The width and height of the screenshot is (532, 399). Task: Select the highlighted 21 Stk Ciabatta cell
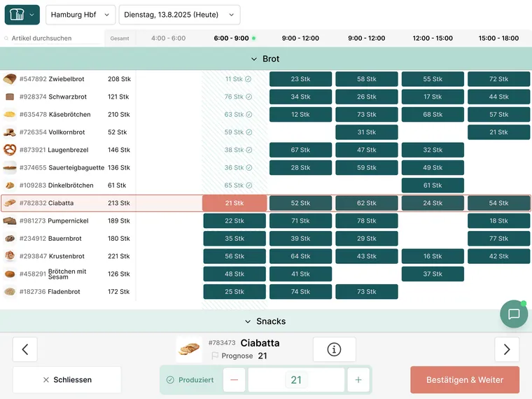point(234,203)
